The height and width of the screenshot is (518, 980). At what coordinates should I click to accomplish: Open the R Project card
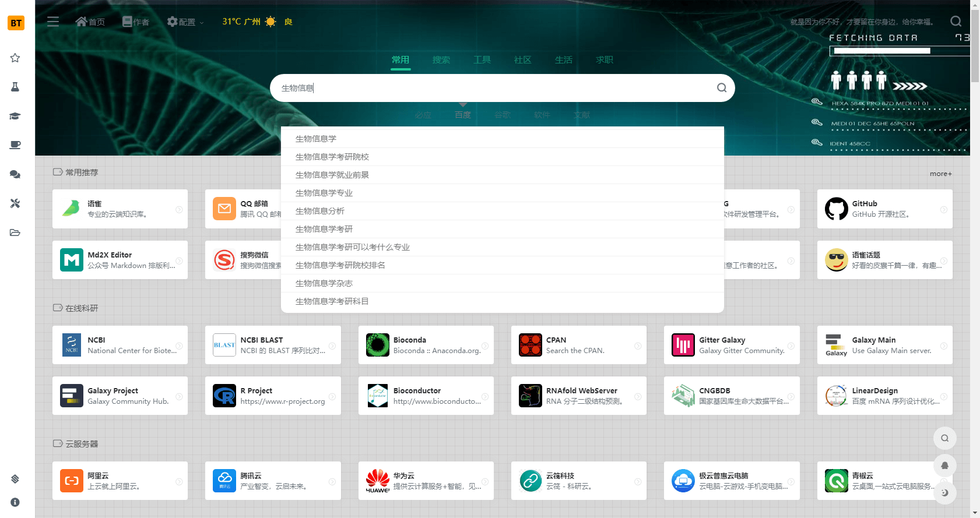click(x=273, y=396)
